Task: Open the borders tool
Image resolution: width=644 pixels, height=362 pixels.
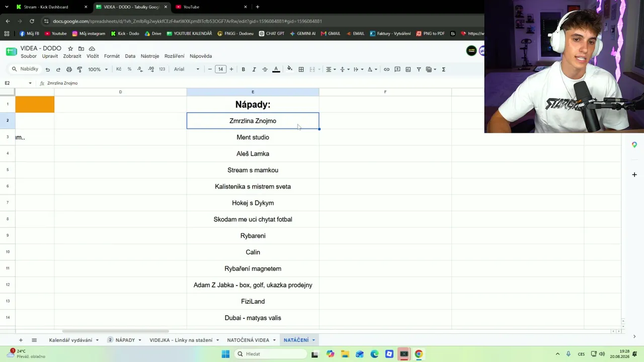Action: [x=301, y=69]
